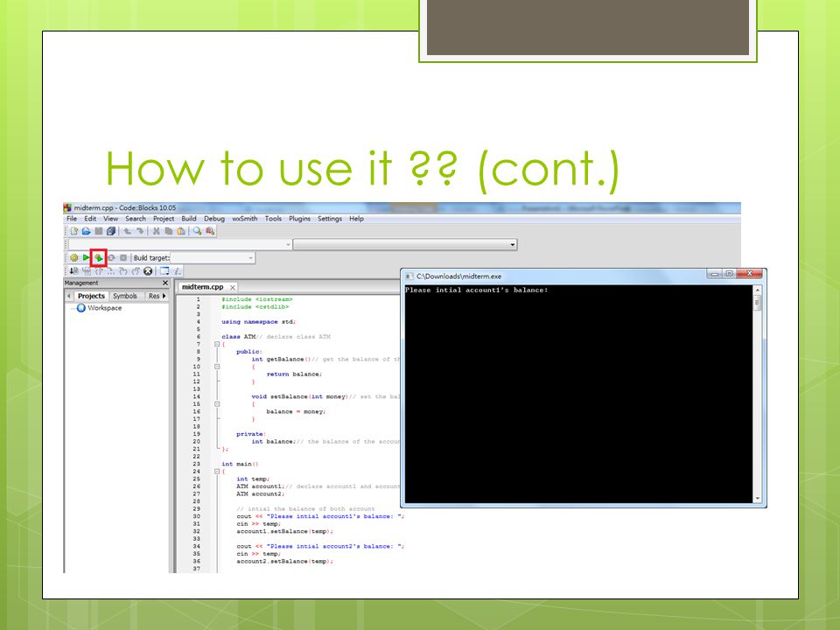
Task: Click the Build and run icon
Action: click(99, 257)
